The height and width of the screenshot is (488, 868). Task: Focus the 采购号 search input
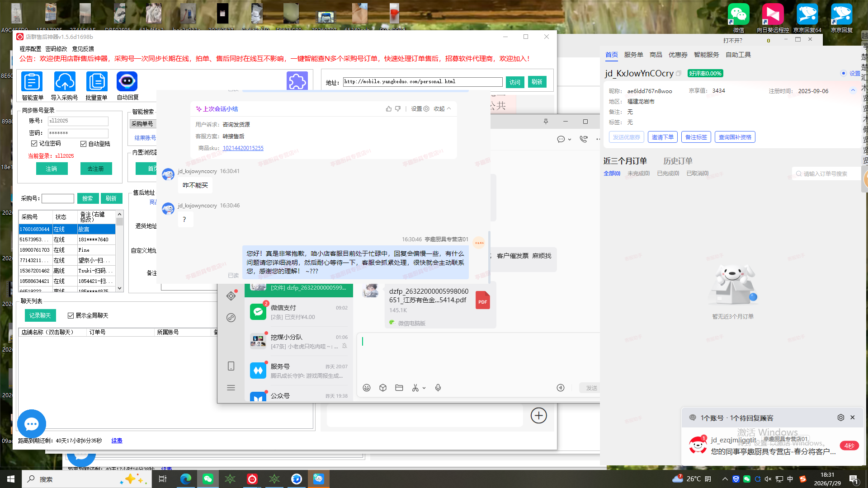coord(58,198)
